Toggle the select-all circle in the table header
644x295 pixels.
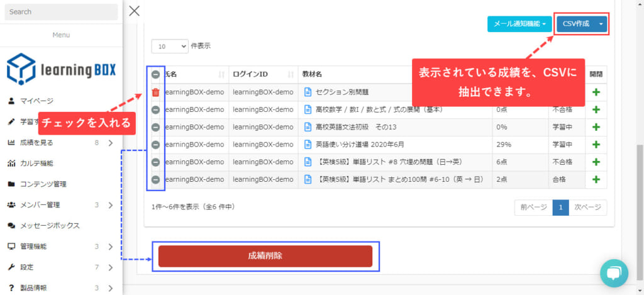tap(155, 74)
